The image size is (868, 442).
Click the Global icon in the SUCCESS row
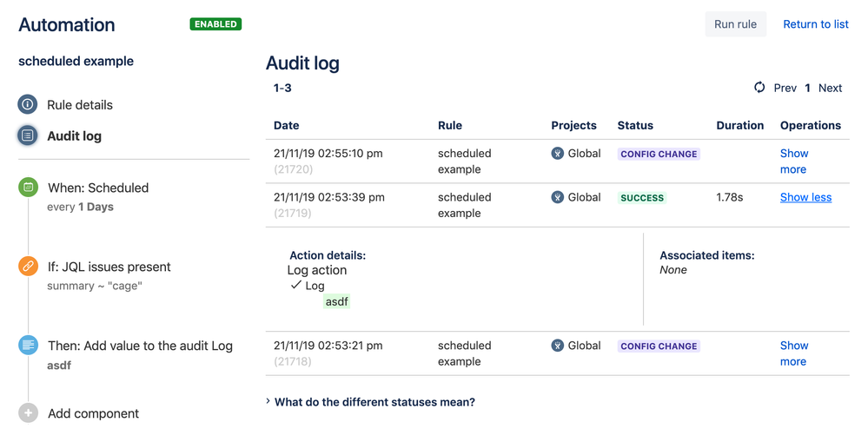click(x=558, y=197)
